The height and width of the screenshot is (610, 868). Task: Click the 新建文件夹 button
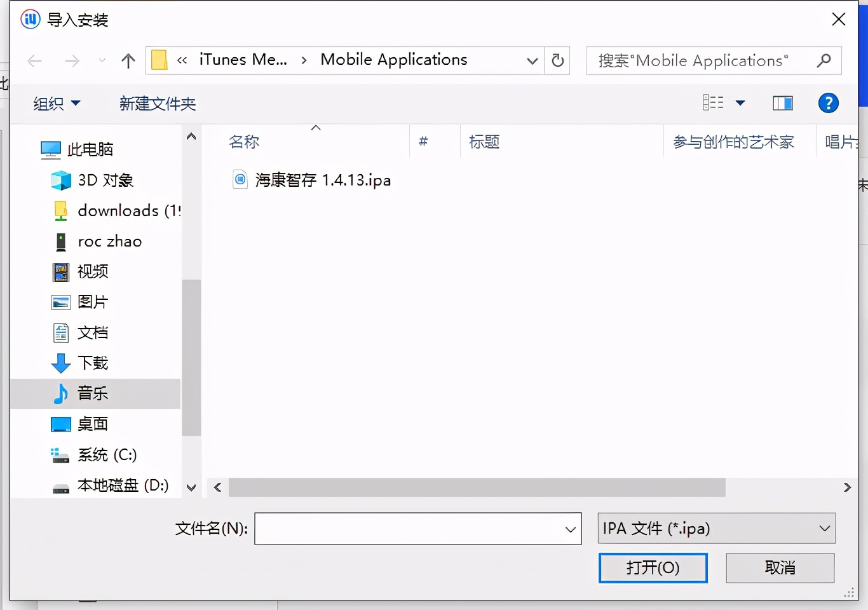click(x=158, y=104)
